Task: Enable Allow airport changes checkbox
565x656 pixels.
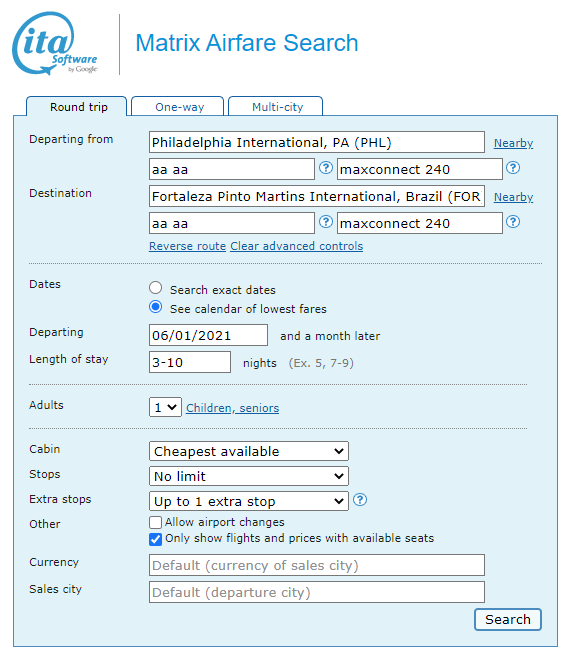Action: [155, 522]
